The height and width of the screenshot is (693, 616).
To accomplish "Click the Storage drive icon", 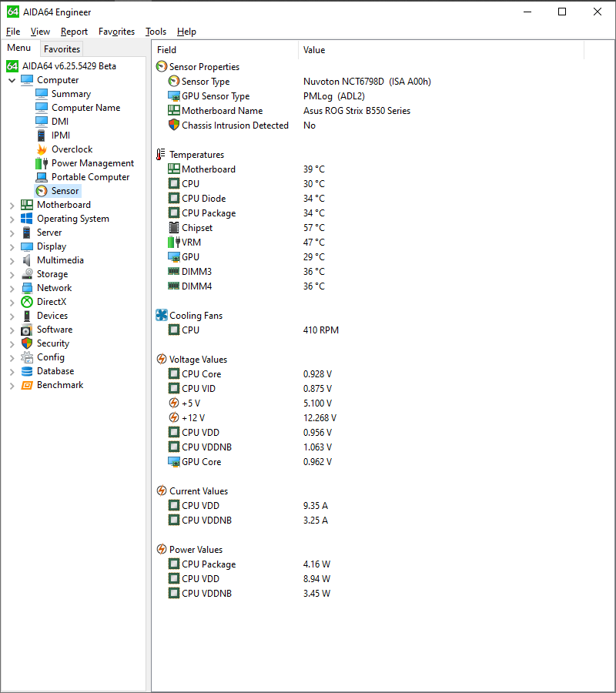I will 27,273.
